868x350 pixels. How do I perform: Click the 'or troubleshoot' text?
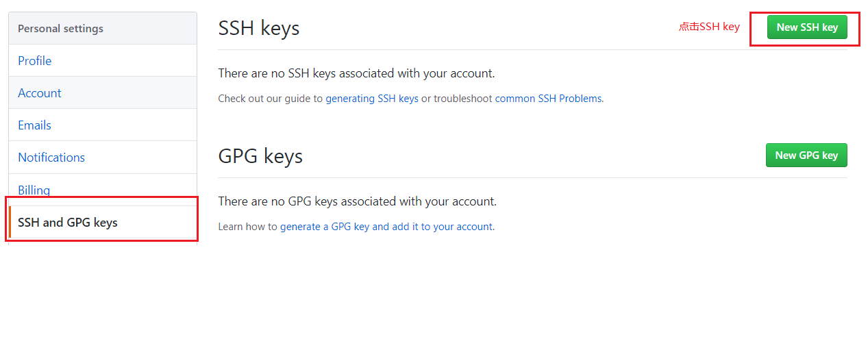(456, 99)
